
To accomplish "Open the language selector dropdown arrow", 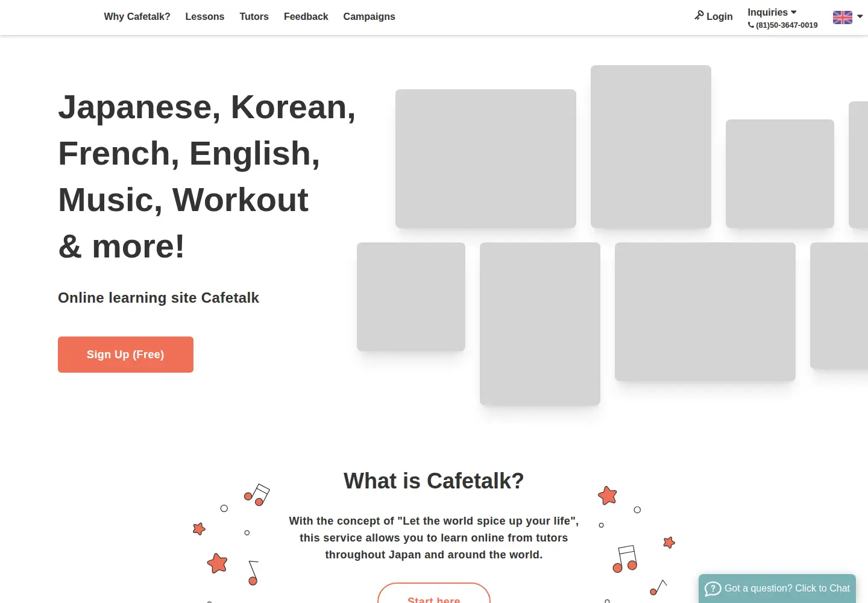I will click(x=860, y=17).
